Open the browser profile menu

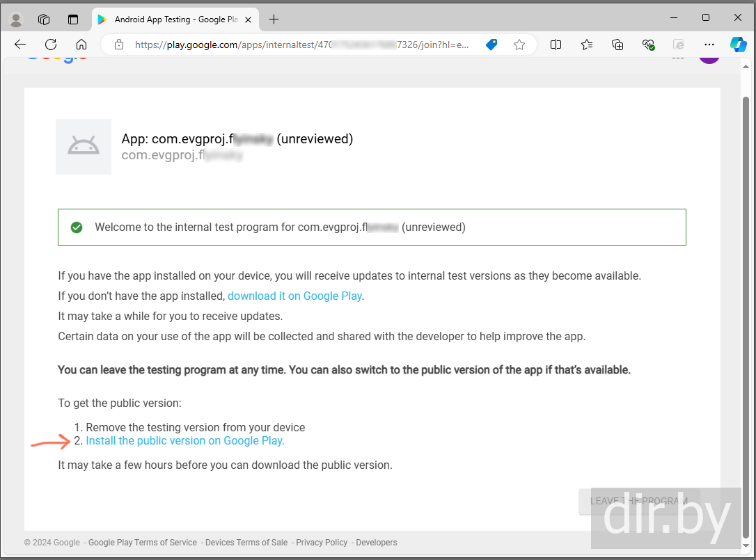(x=15, y=19)
